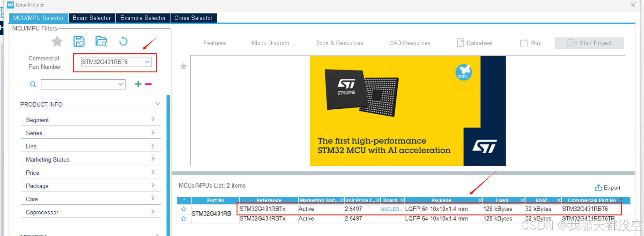
Task: Open the Commercial Part Number dropdown
Action: coord(147,62)
